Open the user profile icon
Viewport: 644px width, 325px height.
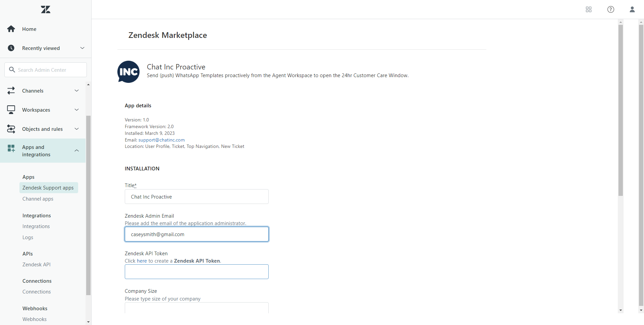[x=632, y=9]
